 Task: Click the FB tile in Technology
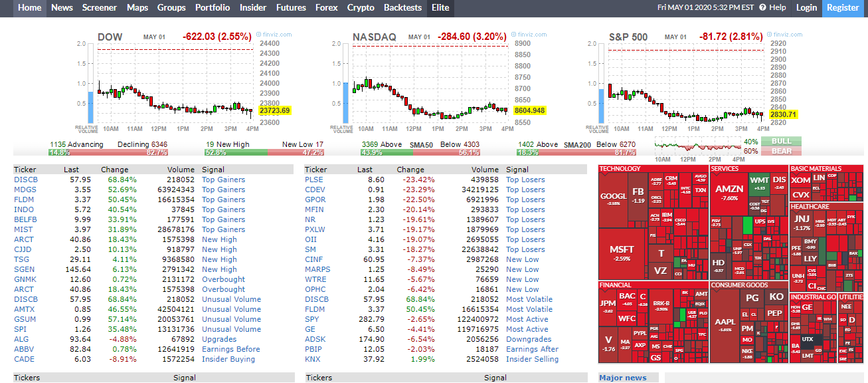click(638, 195)
